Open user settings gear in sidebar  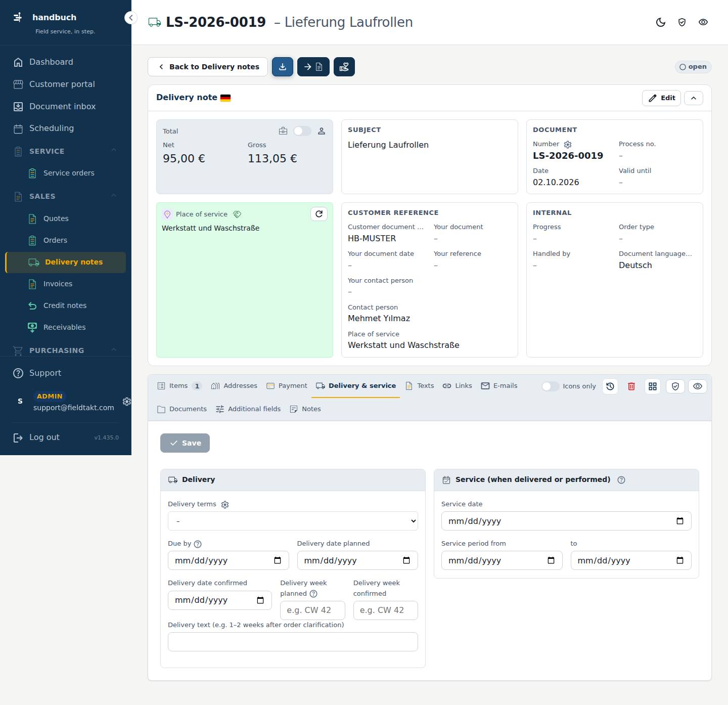(127, 402)
